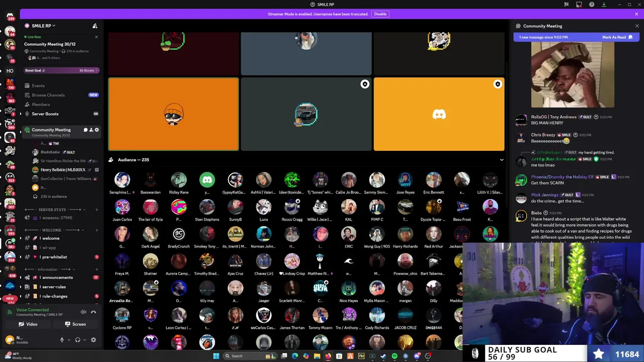Open the wl-app channel
The height and width of the screenshot is (362, 644).
[61, 247]
